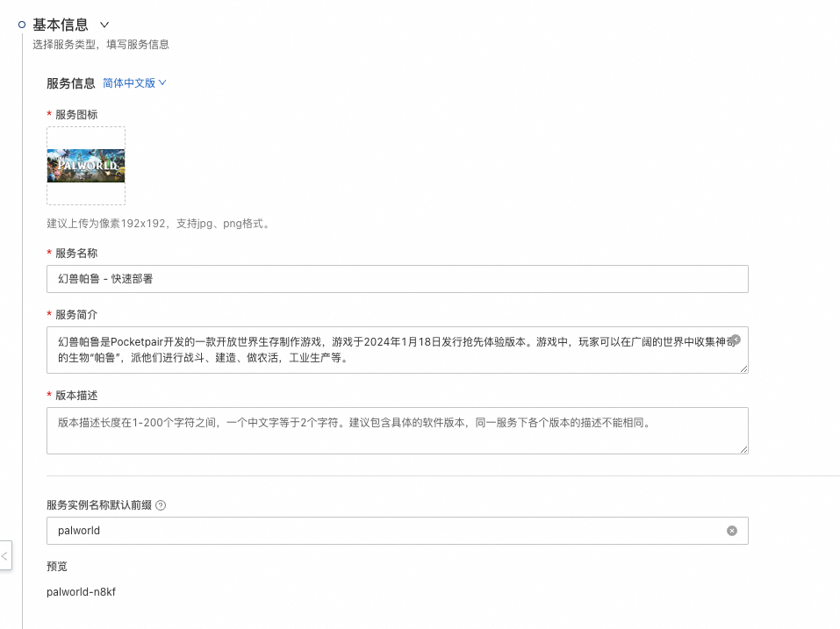Viewport: 840px width, 629px height.
Task: Click the preview name palworld-n8kf
Action: (81, 592)
